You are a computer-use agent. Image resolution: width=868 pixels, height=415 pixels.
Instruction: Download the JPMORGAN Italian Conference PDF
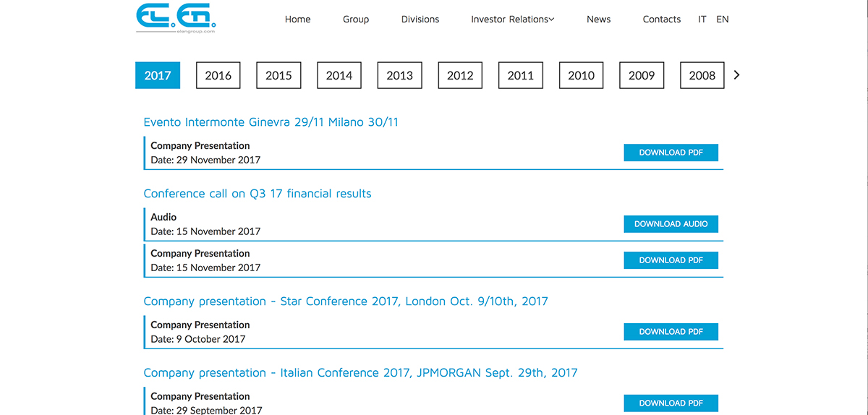(x=671, y=403)
